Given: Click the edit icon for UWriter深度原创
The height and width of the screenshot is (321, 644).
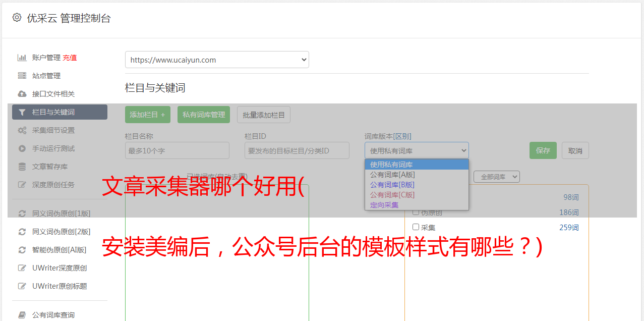Looking at the screenshot, I should (x=22, y=268).
